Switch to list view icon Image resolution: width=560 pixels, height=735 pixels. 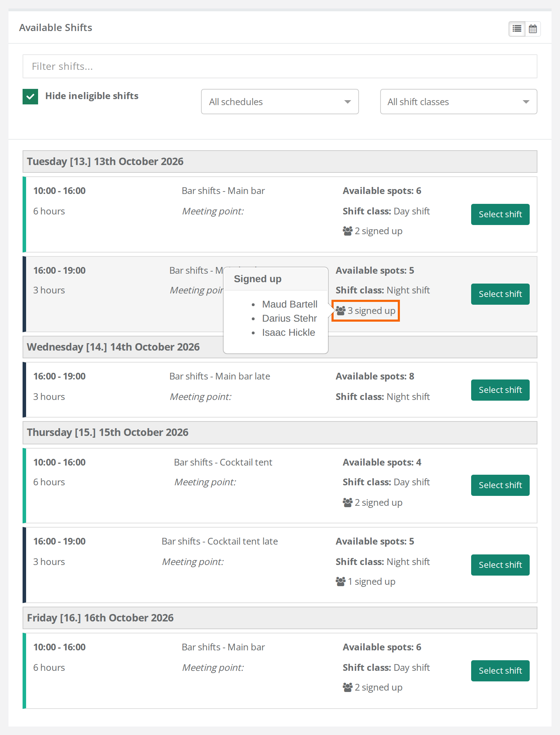pyautogui.click(x=517, y=29)
